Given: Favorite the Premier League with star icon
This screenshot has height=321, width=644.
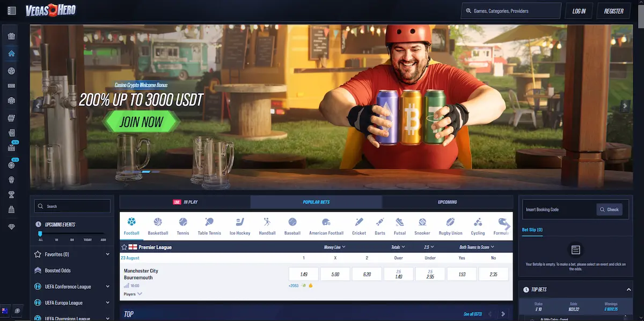Looking at the screenshot, I should click(125, 248).
